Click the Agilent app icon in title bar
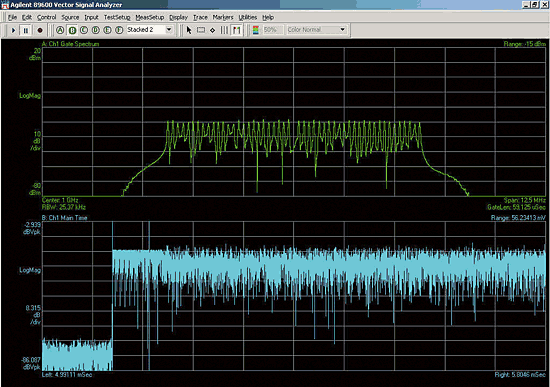 tap(5, 5)
